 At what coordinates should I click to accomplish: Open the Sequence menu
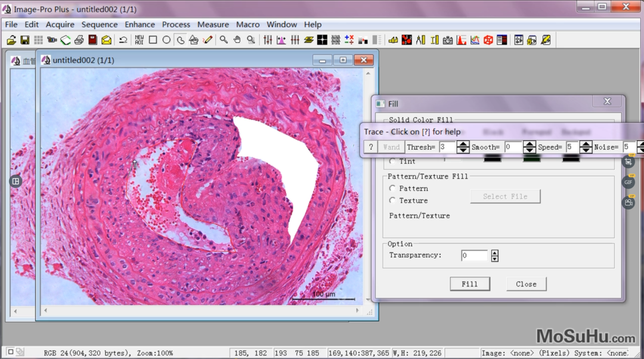[100, 24]
